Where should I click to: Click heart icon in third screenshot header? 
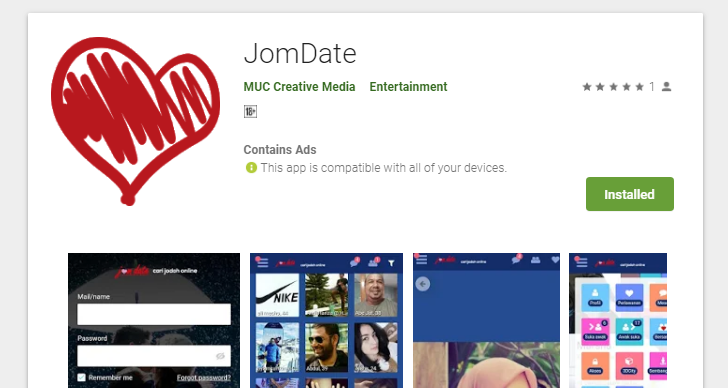(x=555, y=260)
